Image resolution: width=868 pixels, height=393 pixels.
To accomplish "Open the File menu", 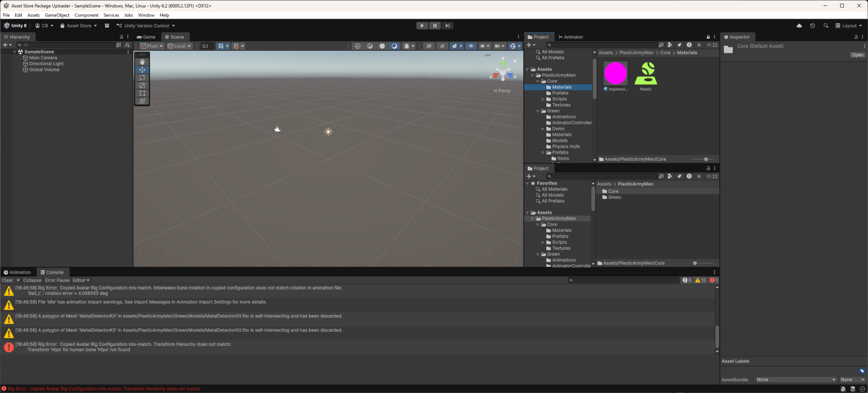I will point(6,15).
